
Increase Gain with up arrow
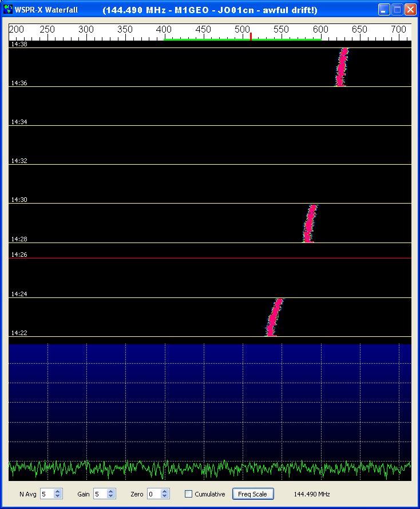tap(111, 491)
